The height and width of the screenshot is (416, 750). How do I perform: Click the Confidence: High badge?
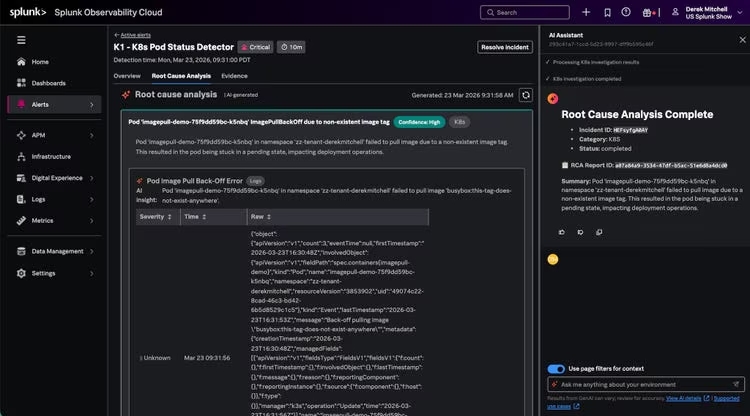coord(419,122)
